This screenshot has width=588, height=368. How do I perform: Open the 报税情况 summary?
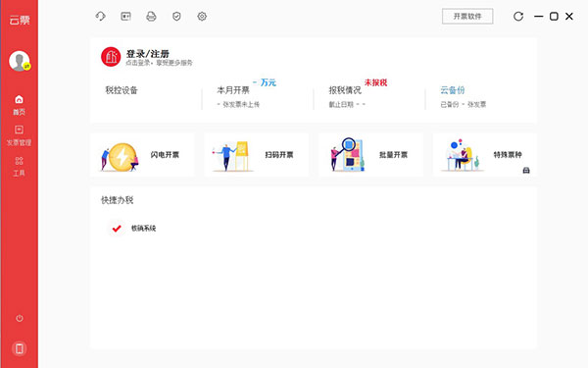(345, 90)
